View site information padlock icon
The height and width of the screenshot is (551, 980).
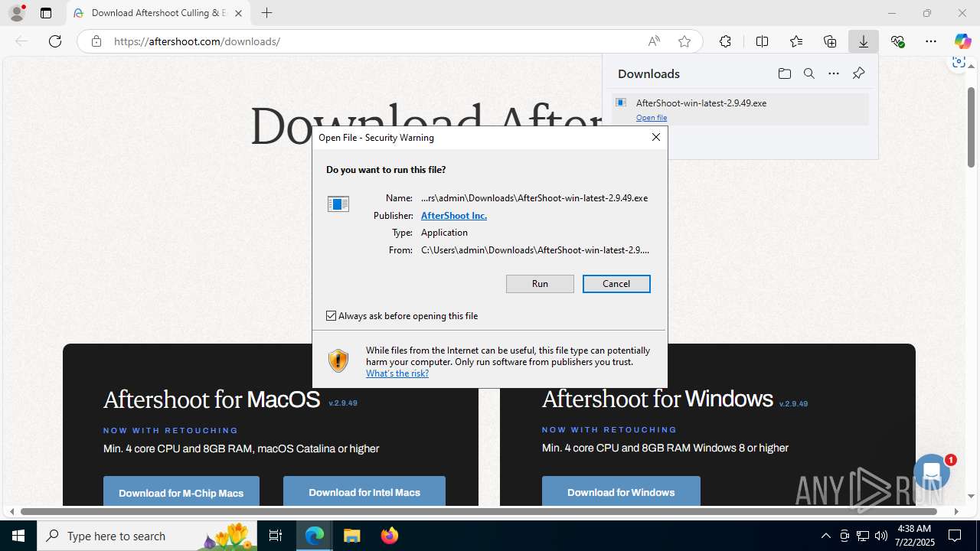96,41
